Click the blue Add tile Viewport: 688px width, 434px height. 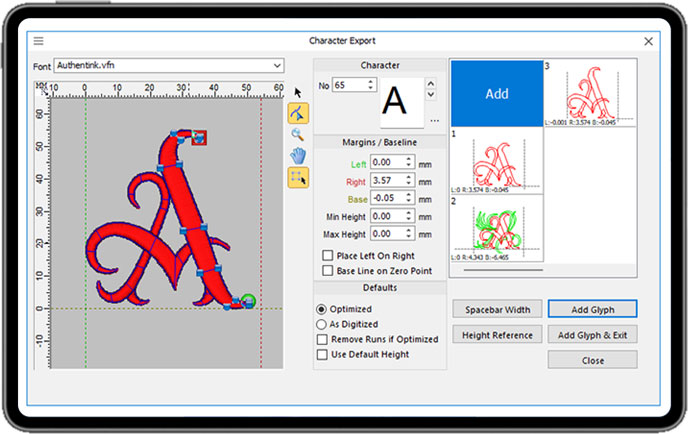[496, 93]
